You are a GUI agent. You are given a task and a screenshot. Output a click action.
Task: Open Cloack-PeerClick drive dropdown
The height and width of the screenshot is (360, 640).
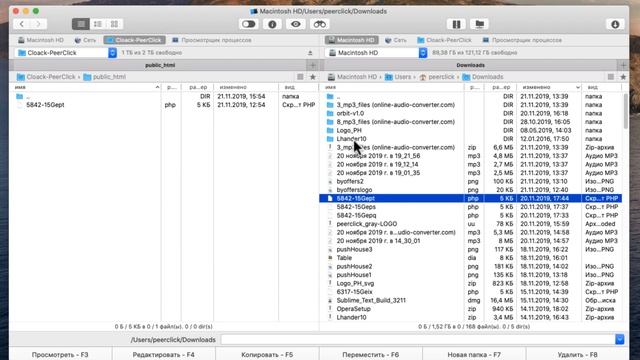66,53
